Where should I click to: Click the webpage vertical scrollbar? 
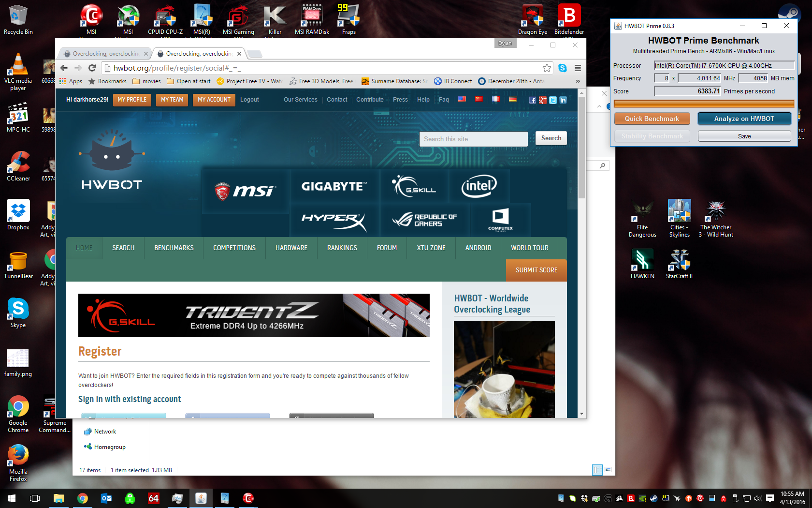pos(582,148)
